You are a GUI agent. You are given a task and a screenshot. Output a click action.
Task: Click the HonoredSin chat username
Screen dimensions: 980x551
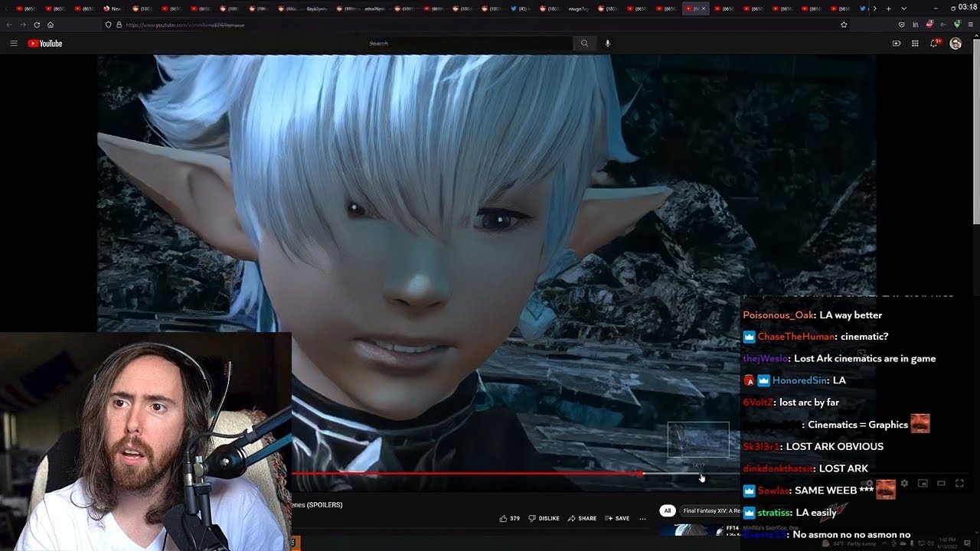coord(799,380)
